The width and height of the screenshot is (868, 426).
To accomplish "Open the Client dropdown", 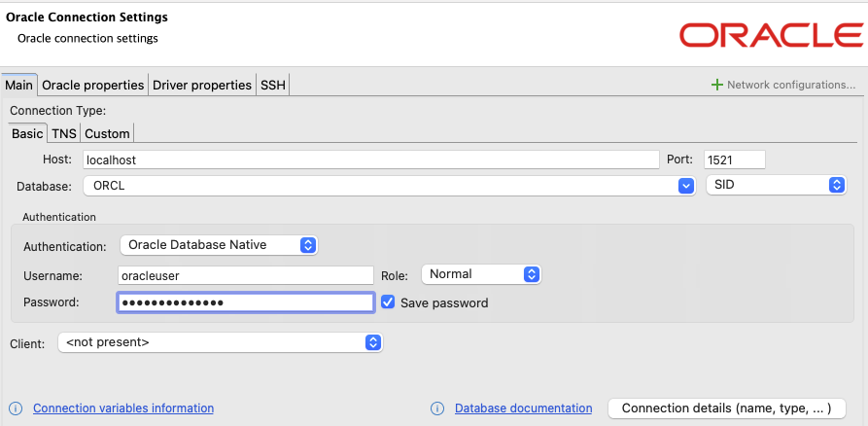I will click(221, 342).
